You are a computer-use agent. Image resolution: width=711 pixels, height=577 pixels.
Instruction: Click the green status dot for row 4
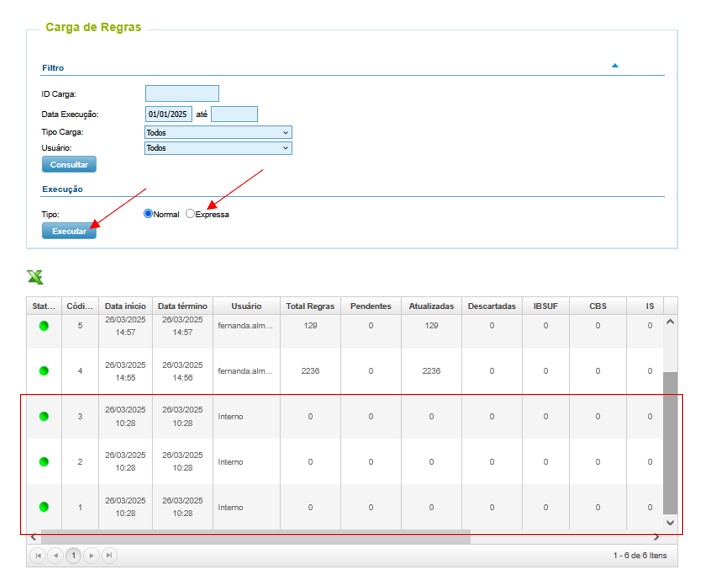pos(44,371)
